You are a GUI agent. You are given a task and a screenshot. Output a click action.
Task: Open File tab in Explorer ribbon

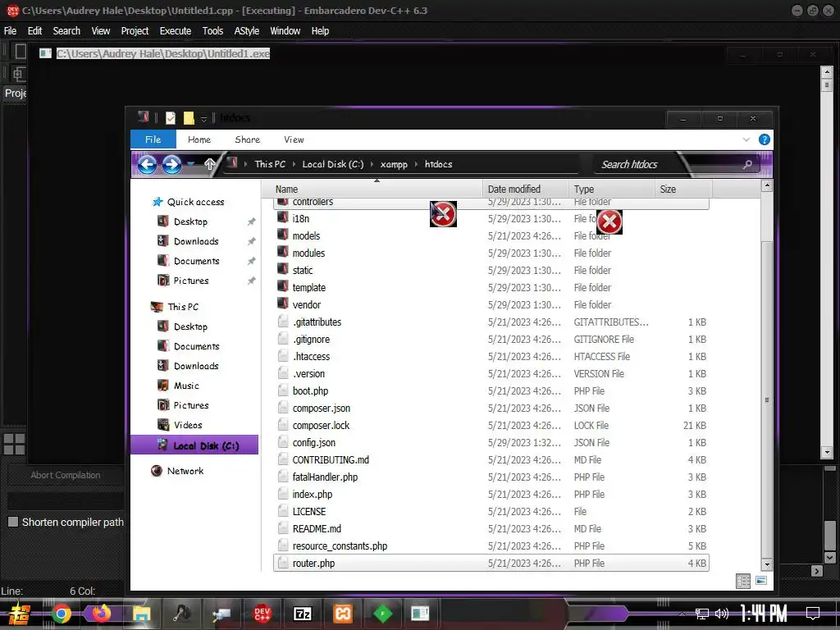(153, 139)
